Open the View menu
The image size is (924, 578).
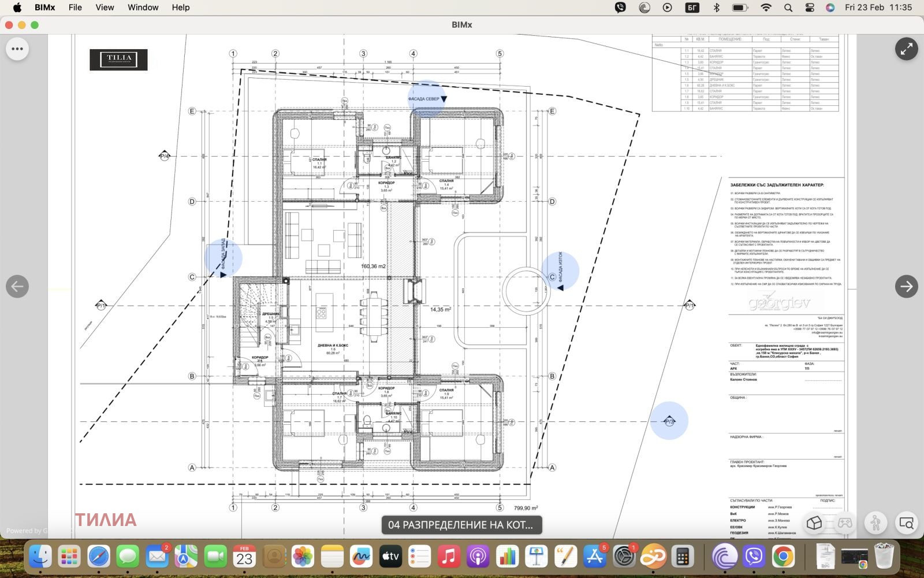(105, 8)
